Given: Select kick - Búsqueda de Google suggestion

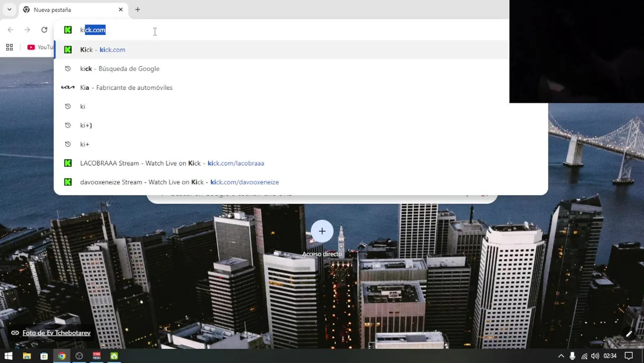Looking at the screenshot, I should (301, 69).
